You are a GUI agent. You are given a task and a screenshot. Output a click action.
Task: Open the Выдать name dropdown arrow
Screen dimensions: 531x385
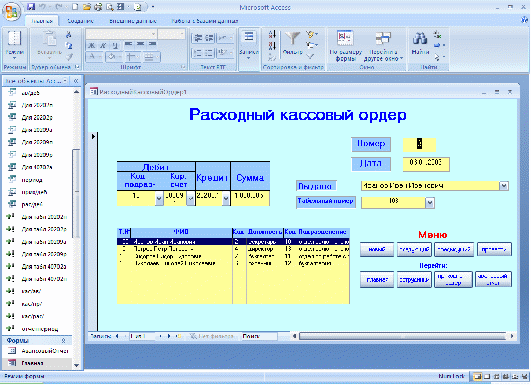click(504, 186)
